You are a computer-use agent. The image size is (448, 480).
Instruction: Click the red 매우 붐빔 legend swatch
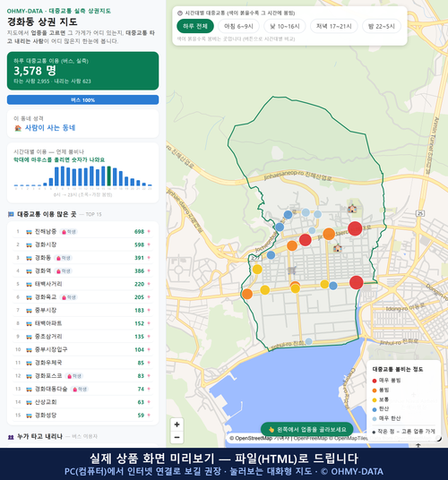pos(375,381)
